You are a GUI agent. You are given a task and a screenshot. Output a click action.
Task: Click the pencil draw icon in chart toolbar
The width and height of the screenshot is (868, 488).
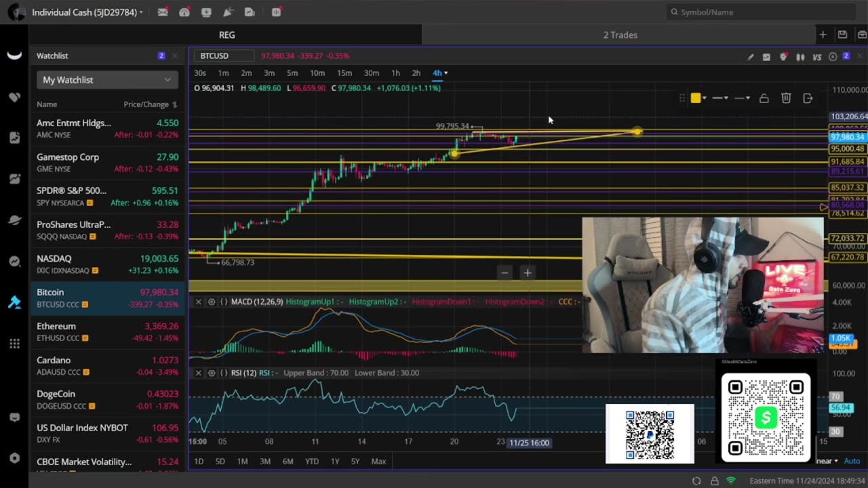[750, 57]
